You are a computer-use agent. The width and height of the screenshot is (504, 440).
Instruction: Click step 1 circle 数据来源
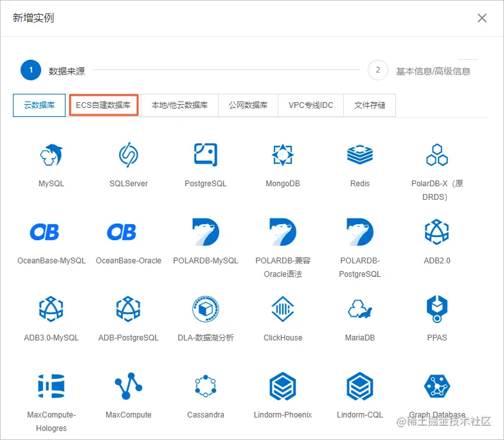click(x=31, y=70)
